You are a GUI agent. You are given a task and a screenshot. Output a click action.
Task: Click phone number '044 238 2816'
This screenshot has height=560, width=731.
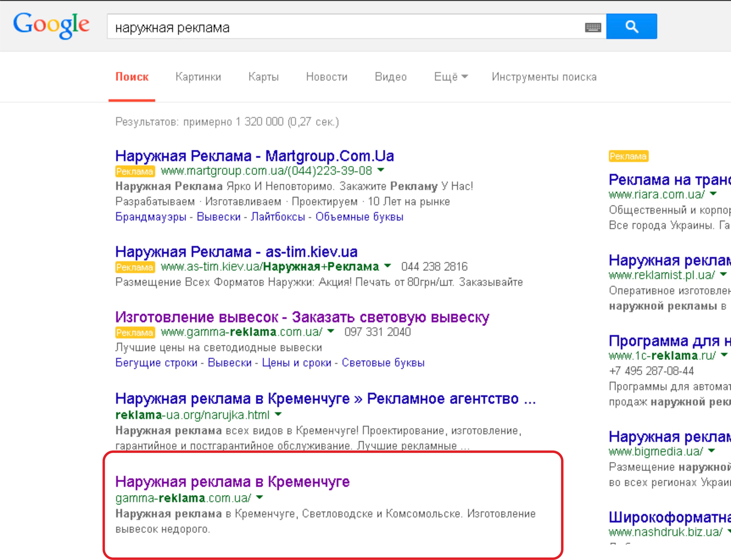pyautogui.click(x=434, y=267)
